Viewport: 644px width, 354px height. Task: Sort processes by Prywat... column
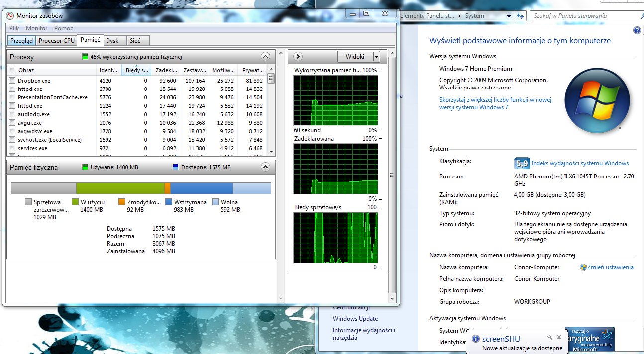(x=252, y=70)
